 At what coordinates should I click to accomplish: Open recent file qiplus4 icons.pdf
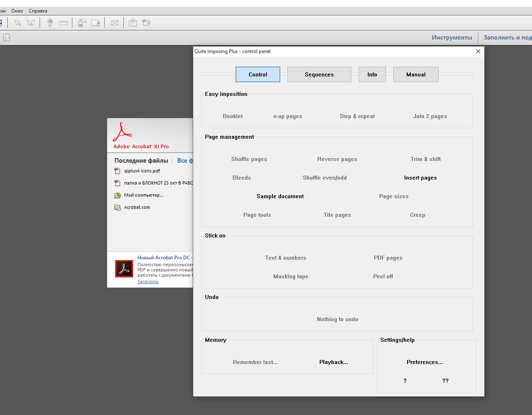(x=142, y=171)
